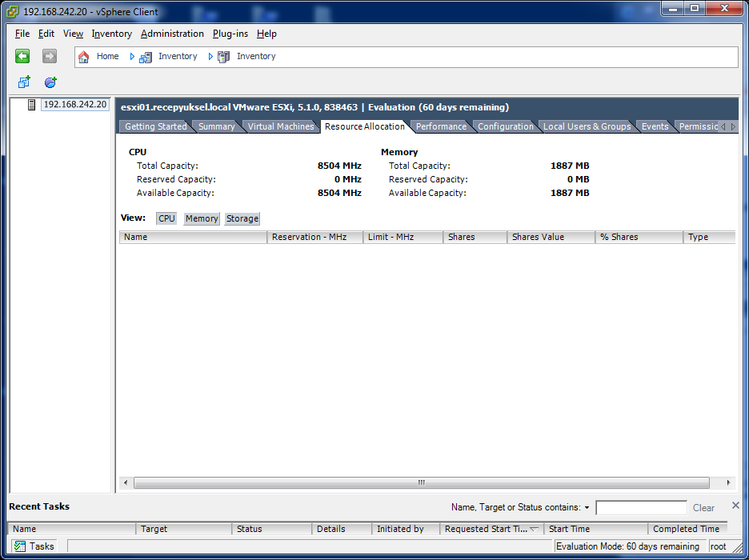This screenshot has height=560, width=749.
Task: Select the Resource Allocation tab
Action: click(x=365, y=126)
